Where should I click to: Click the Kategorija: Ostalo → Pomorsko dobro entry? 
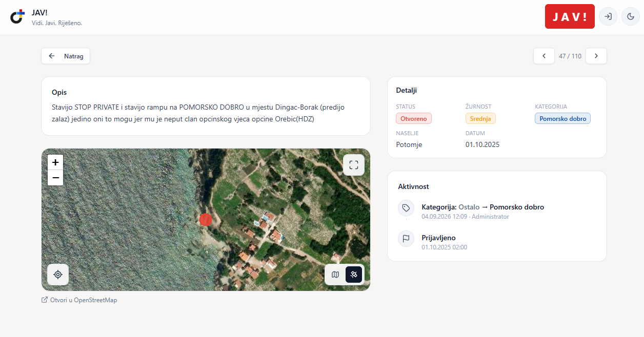pos(482,207)
